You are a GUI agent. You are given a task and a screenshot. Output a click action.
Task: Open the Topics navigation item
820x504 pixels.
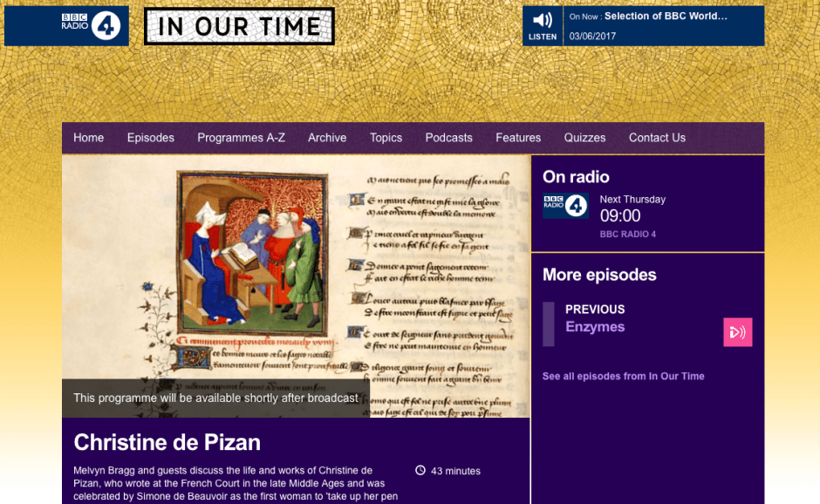click(x=386, y=138)
